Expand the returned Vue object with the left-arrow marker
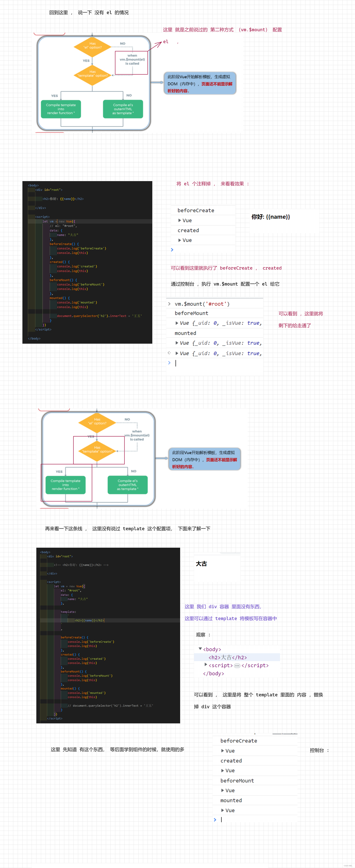The height and width of the screenshot is (868, 355). 177,353
